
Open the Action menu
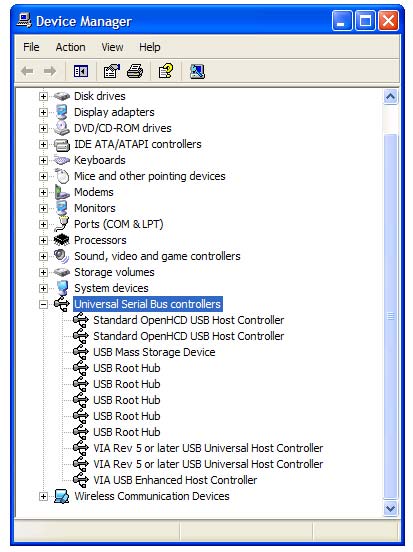pyautogui.click(x=70, y=47)
